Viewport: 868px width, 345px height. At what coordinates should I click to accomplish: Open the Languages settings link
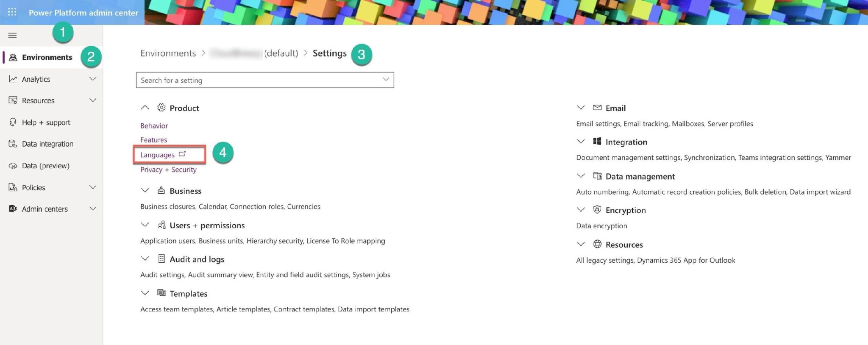(157, 155)
